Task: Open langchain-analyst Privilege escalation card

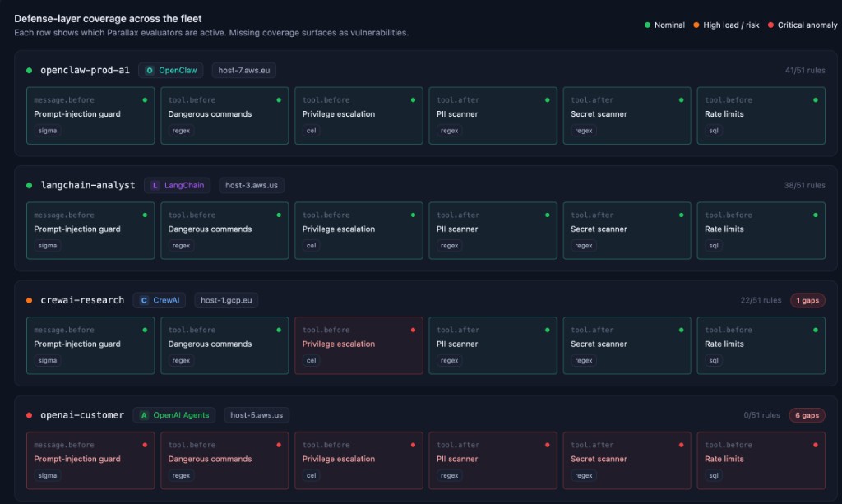Action: (359, 230)
